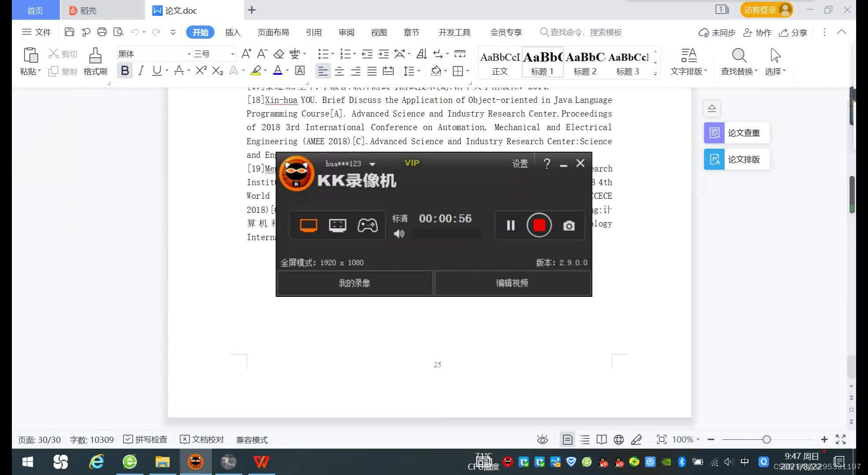Expand the font size dropdown
This screenshot has width=868, height=475.
coord(231,54)
